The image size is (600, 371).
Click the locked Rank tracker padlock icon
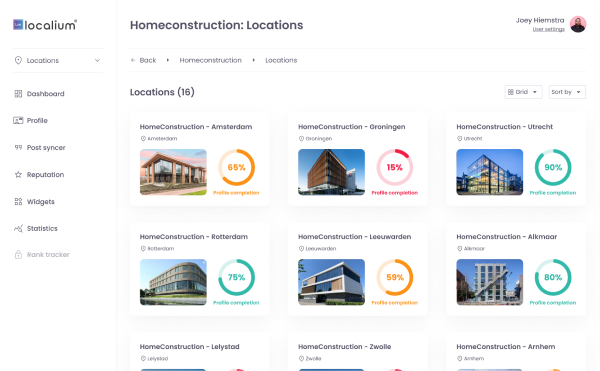[x=18, y=254]
